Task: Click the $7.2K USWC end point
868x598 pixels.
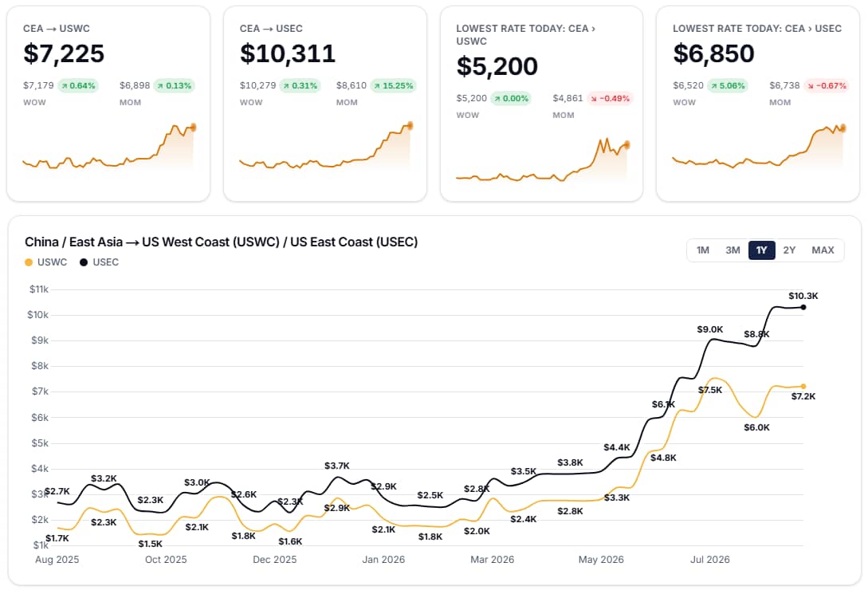Action: point(803,387)
